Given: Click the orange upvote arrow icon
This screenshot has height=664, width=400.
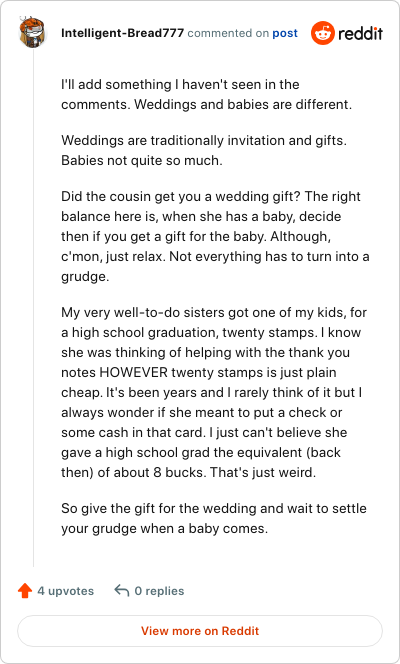Looking at the screenshot, I should pyautogui.click(x=25, y=591).
